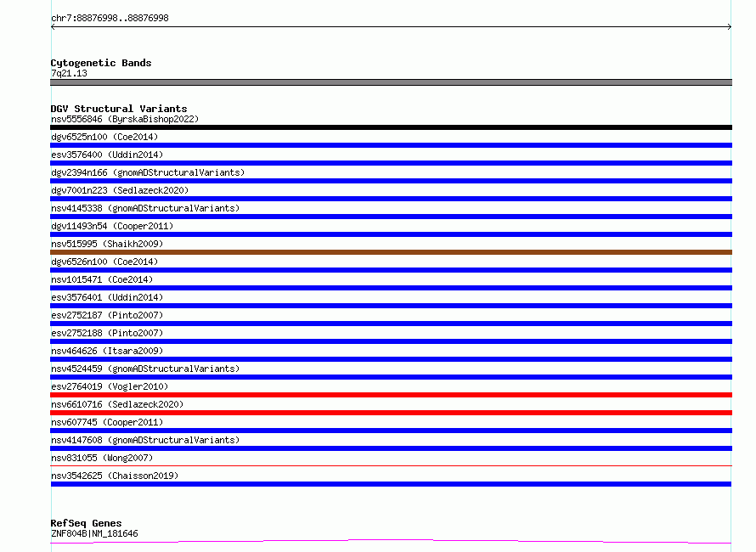
Task: Select nsv515995 (Shaikh2009) label
Action: click(x=107, y=244)
